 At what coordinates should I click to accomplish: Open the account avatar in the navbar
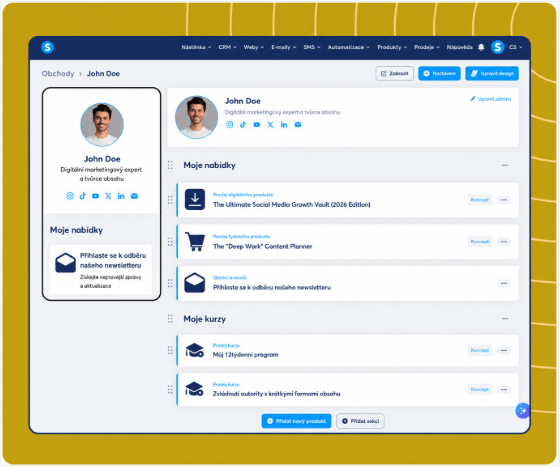(498, 47)
